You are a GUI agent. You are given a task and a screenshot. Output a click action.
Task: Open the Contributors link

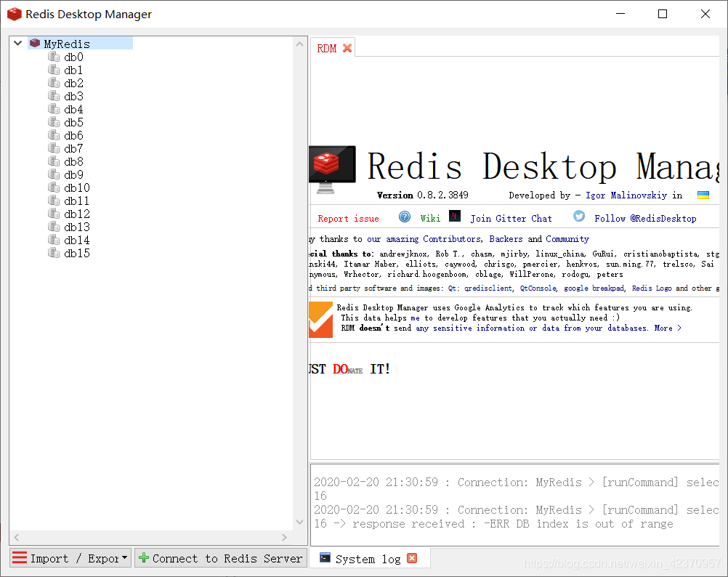click(x=452, y=239)
